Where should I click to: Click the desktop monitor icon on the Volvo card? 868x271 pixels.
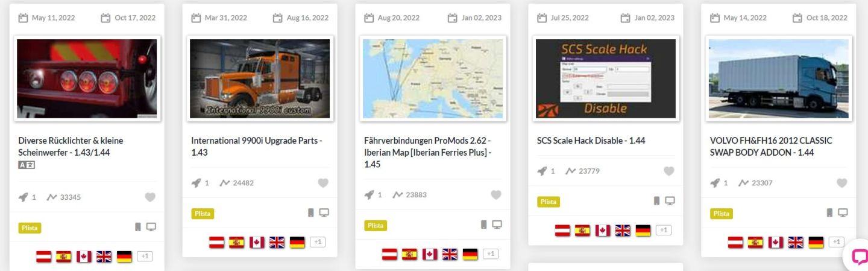843,212
